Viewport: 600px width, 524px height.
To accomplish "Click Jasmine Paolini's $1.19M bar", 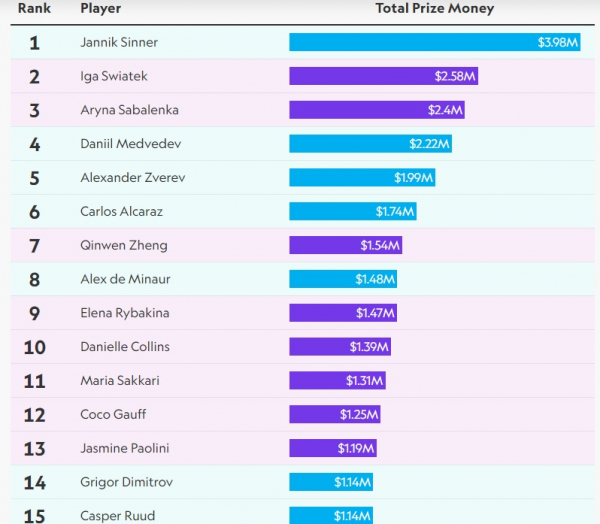I will pos(332,448).
